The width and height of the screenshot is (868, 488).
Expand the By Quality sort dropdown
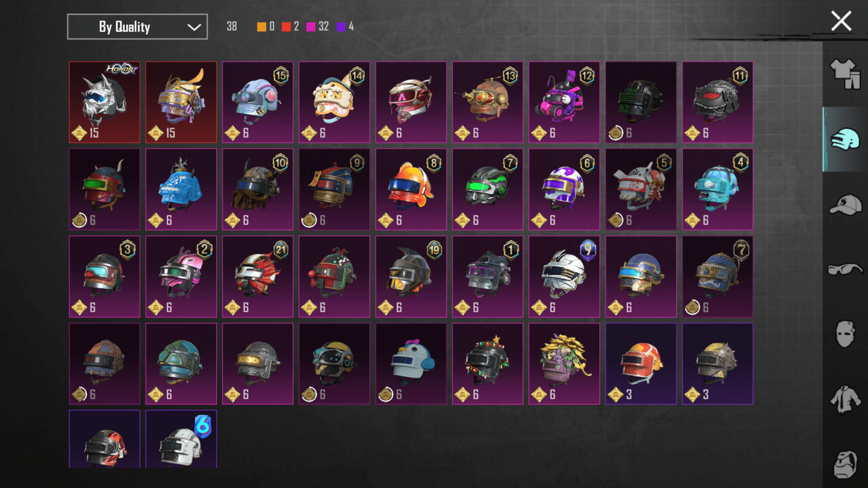point(137,27)
